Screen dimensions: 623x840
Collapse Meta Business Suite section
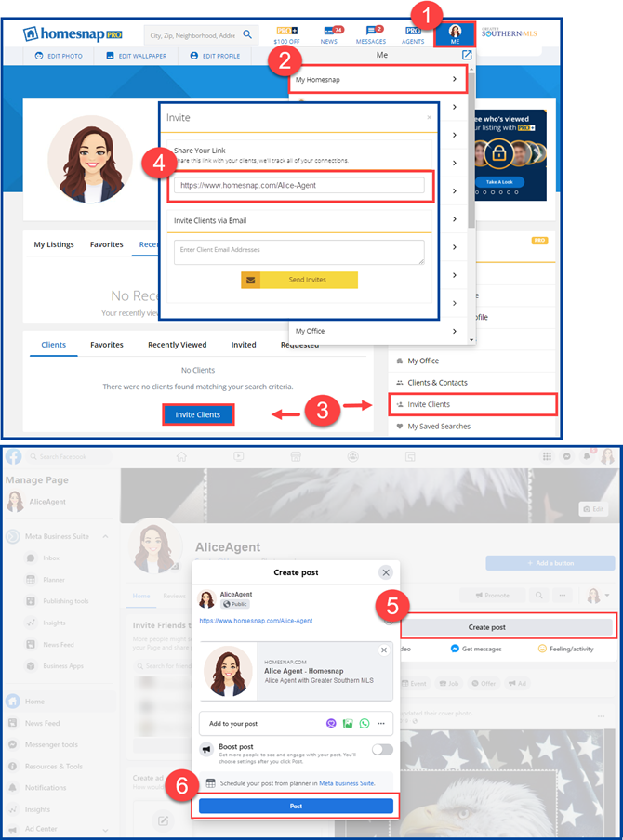(106, 536)
